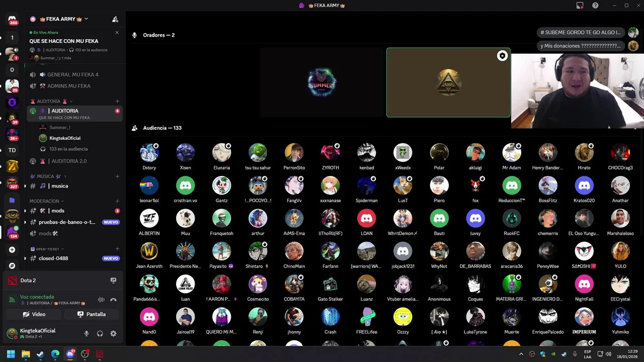Stream Dota 2 with the screen share icon
Viewport: 644px width, 362px height.
[113, 281]
